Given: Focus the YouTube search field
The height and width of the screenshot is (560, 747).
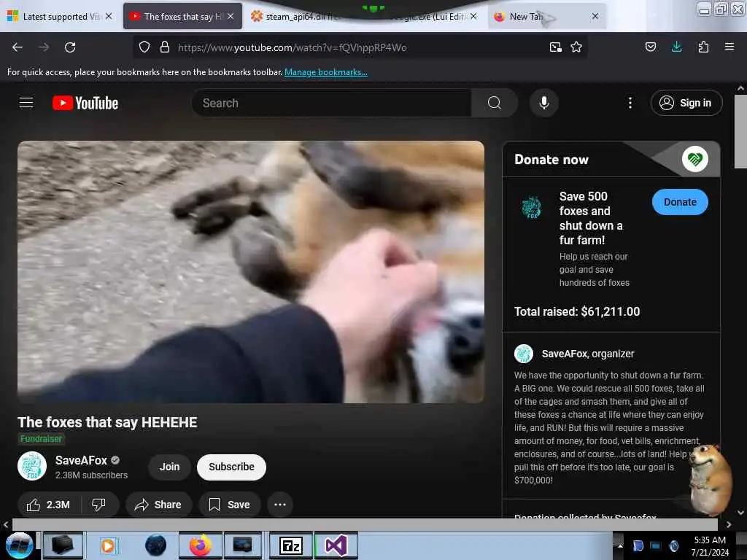Looking at the screenshot, I should (331, 103).
